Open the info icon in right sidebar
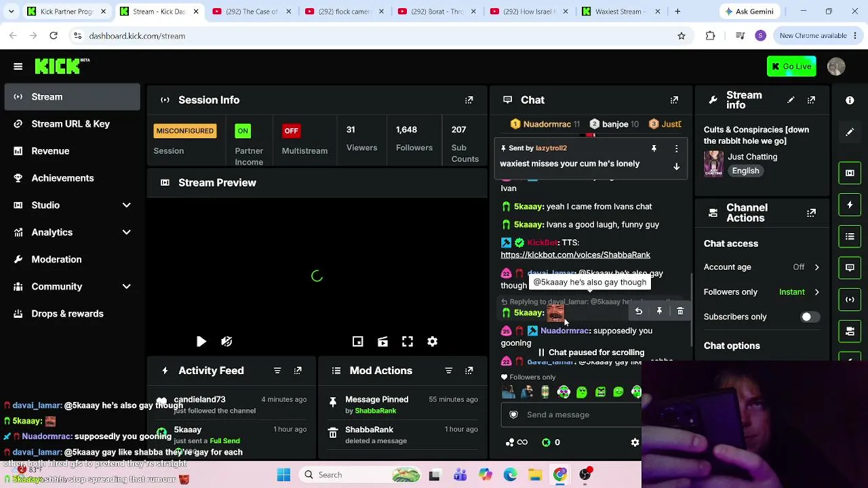 tap(850, 100)
